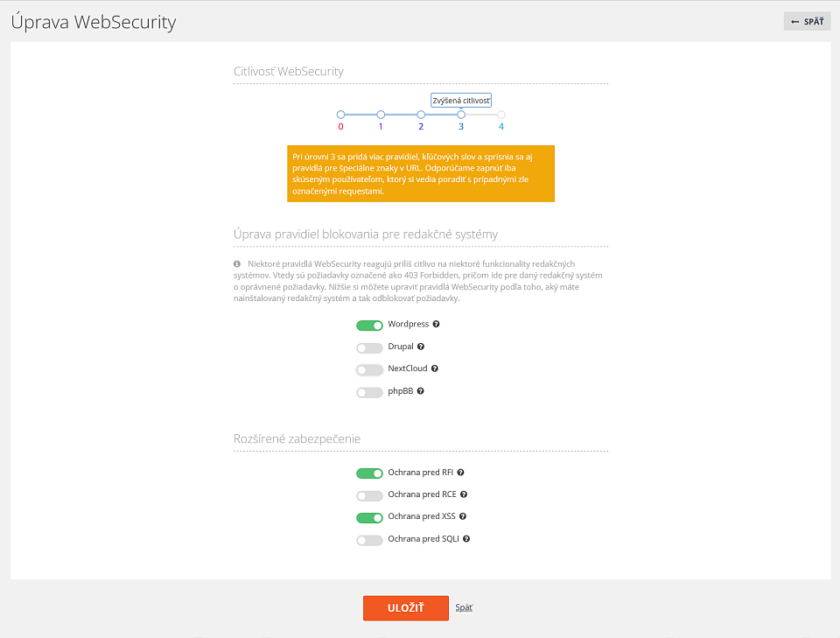
Task: Click the Späť link beside save
Action: point(464,607)
